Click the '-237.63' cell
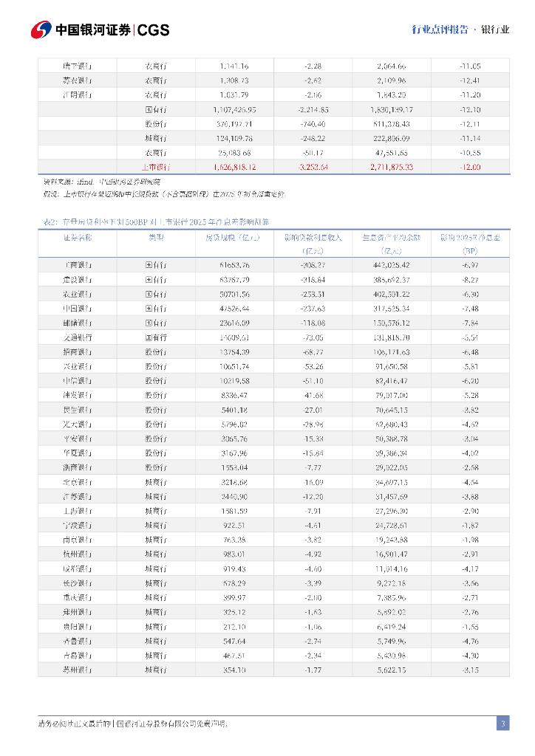This screenshot has width=535, height=756. point(313,309)
